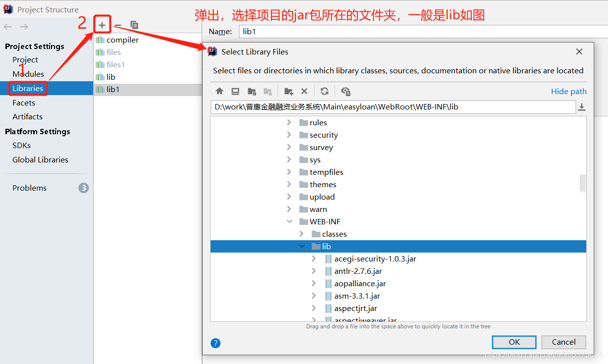The height and width of the screenshot is (364, 608).
Task: Open the Global Libraries settings
Action: tap(40, 159)
